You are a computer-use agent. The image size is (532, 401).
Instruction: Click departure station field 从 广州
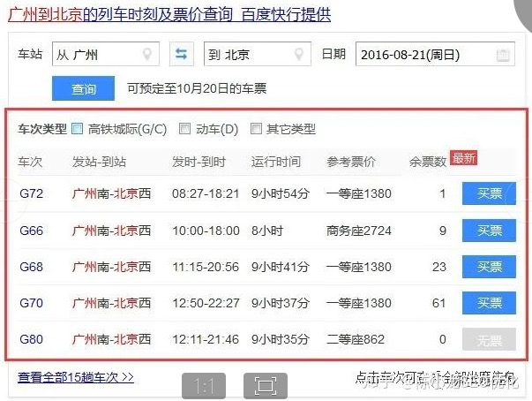coord(97,55)
